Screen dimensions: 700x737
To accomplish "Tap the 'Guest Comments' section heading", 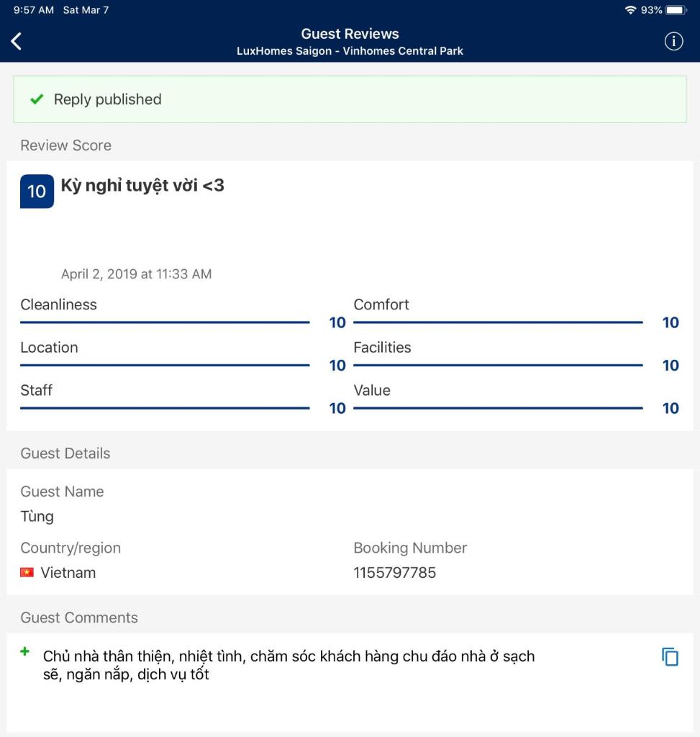I will pos(79,618).
